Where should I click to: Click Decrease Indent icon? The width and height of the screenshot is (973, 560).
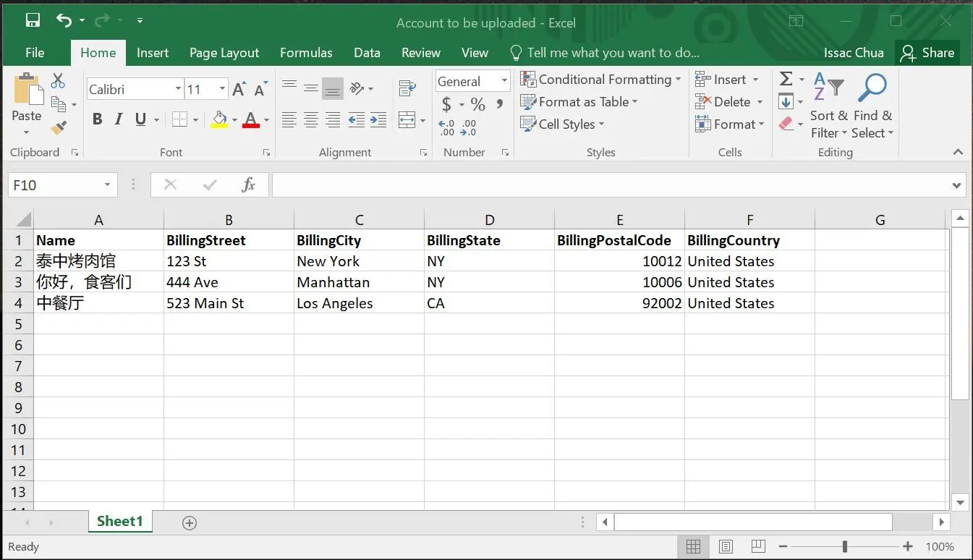click(x=356, y=120)
